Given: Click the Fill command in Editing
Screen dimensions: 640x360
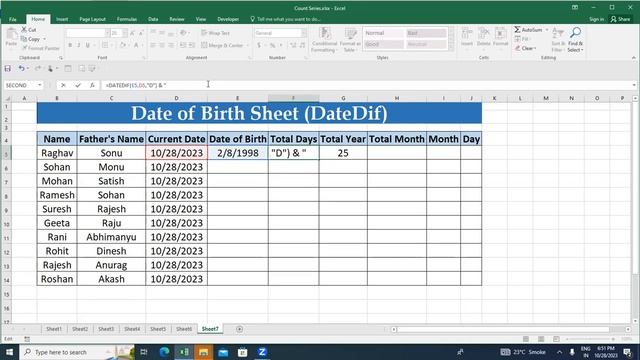Looking at the screenshot, I should pos(522,39).
